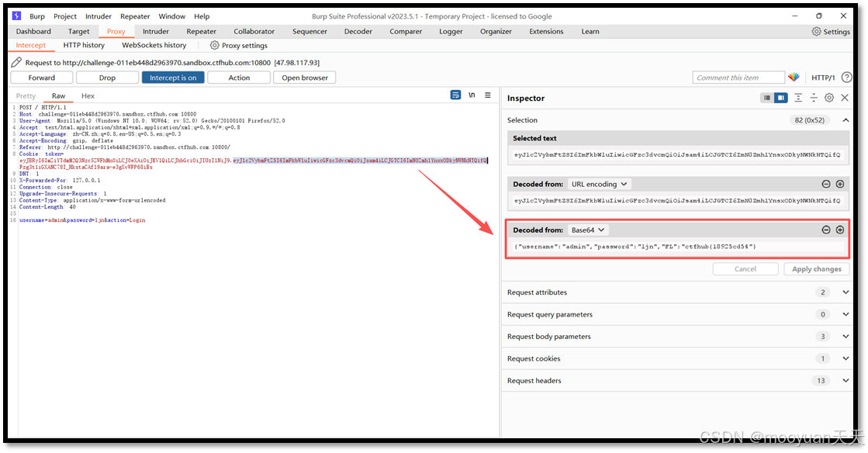Remove the URL encoding decode step
Viewport: 868px width, 453px height.
[x=826, y=184]
